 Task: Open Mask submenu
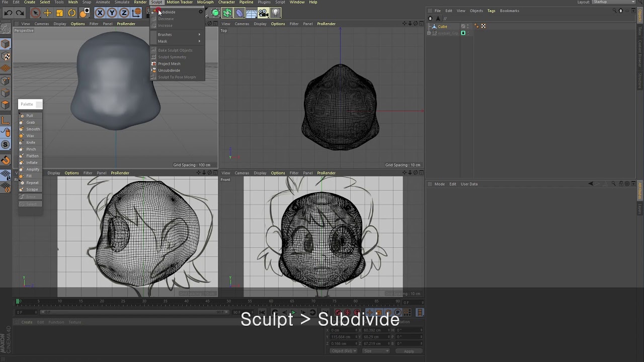point(177,41)
